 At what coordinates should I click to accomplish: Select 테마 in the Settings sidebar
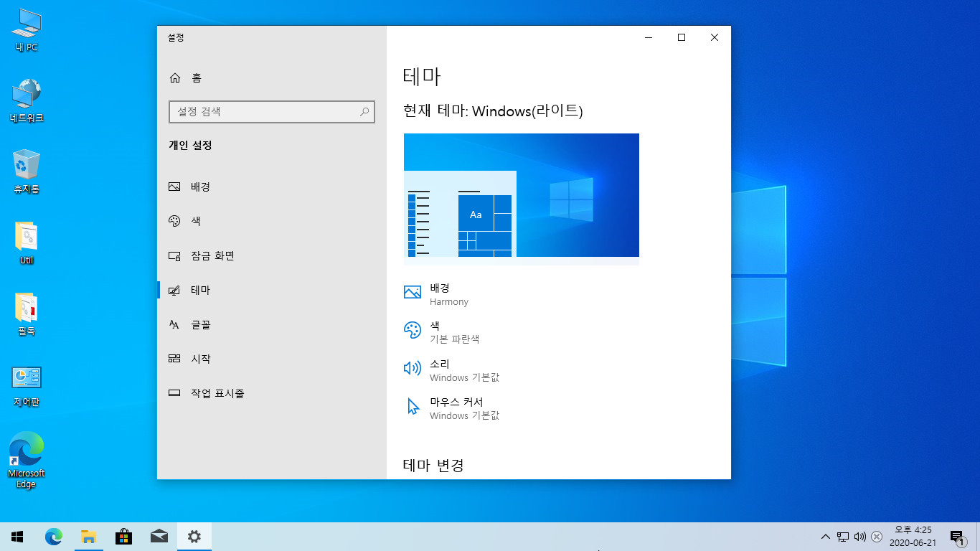(272, 290)
